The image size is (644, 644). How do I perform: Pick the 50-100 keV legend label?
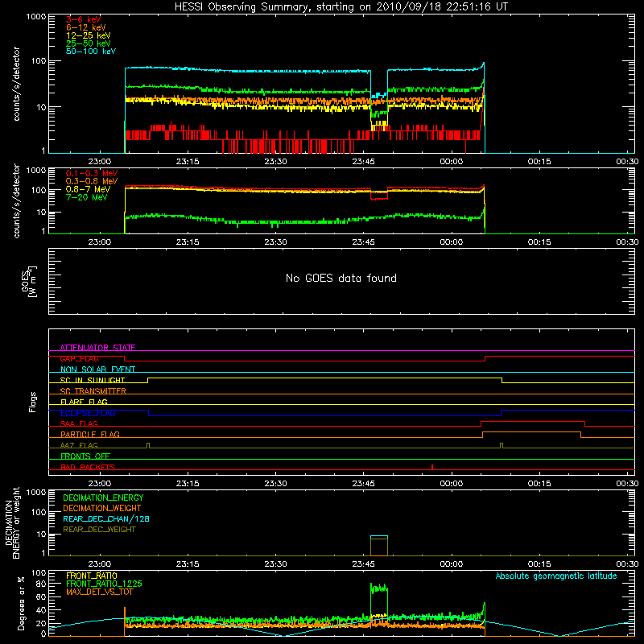[x=91, y=52]
